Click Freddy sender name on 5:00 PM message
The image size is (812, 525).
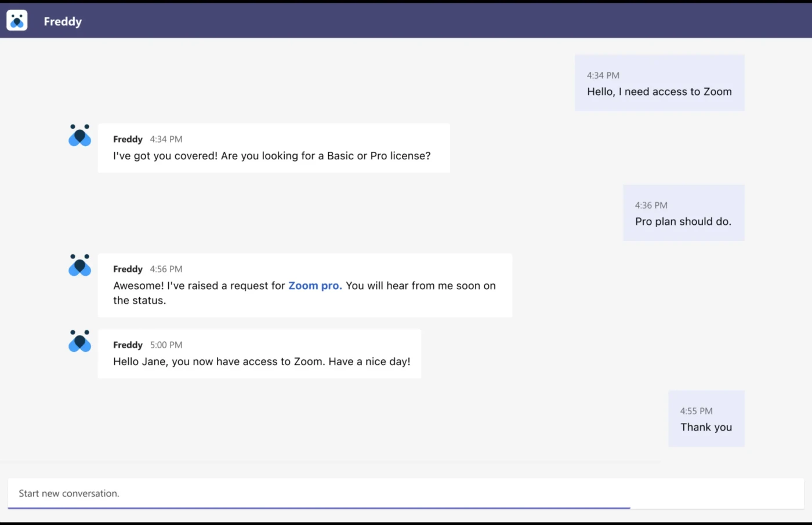click(x=128, y=345)
